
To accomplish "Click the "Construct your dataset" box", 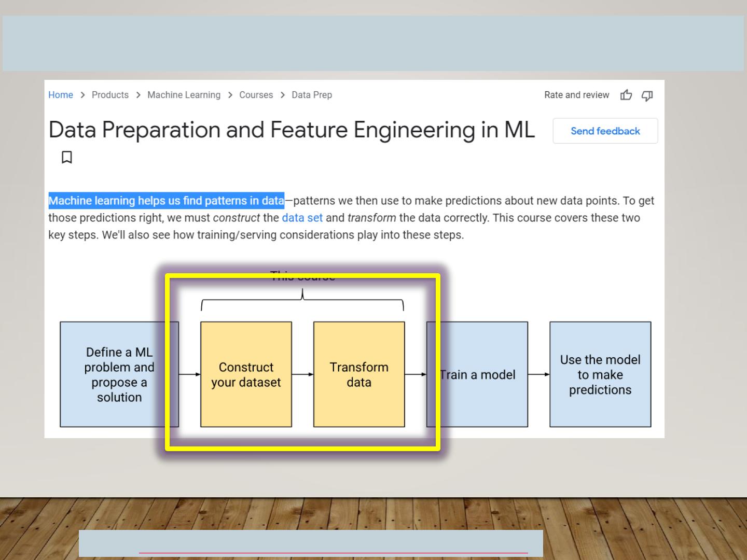I will (x=246, y=374).
